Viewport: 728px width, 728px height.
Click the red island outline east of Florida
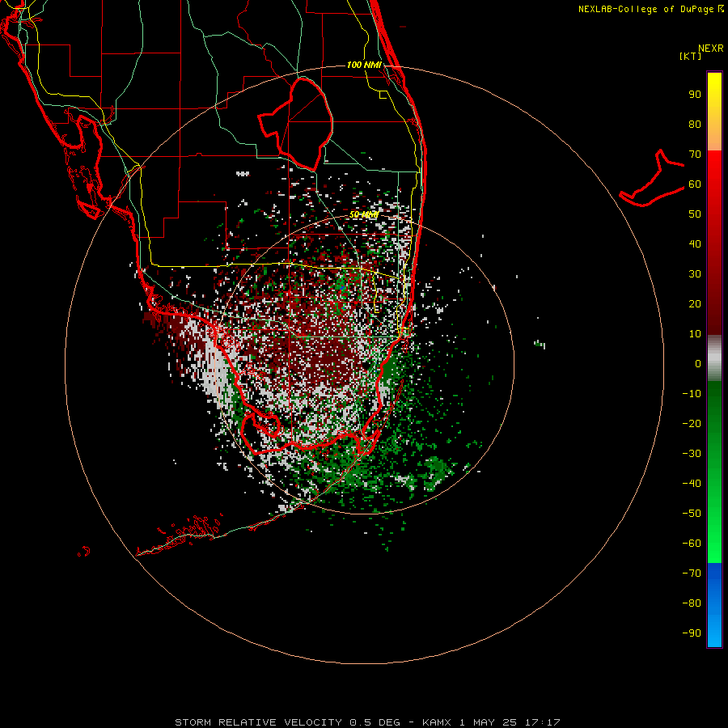pyautogui.click(x=652, y=179)
